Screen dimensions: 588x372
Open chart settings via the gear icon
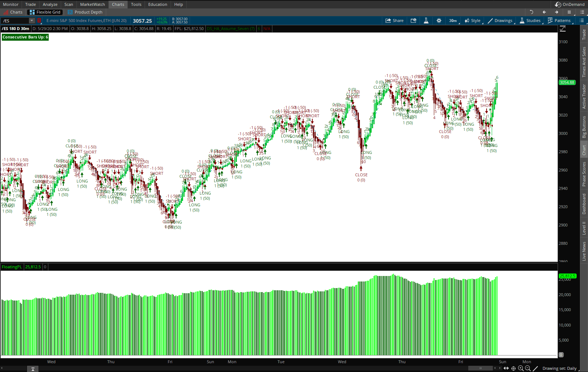(x=439, y=21)
